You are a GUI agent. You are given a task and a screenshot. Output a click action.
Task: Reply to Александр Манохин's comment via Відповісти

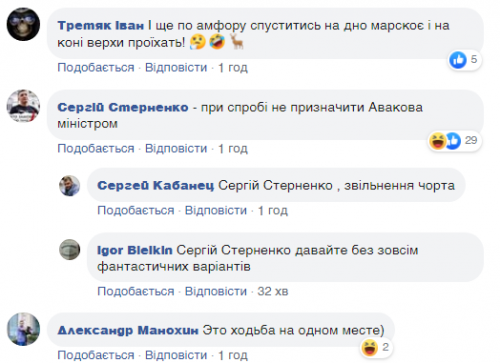point(176,355)
